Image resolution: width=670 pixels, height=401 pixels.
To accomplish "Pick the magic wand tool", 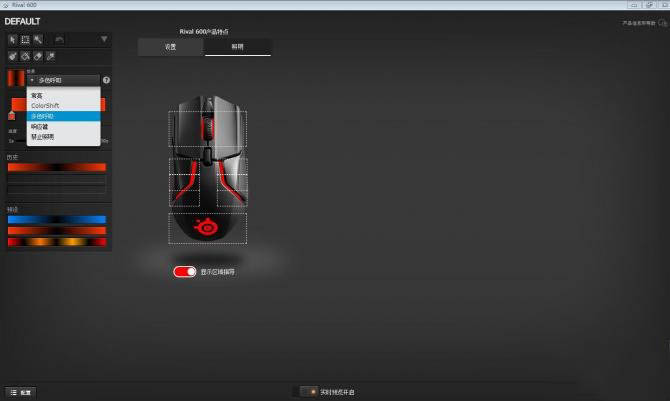I will (38, 40).
